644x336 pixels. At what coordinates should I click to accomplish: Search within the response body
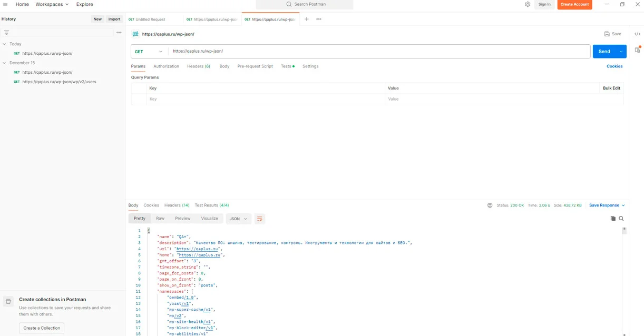621,219
